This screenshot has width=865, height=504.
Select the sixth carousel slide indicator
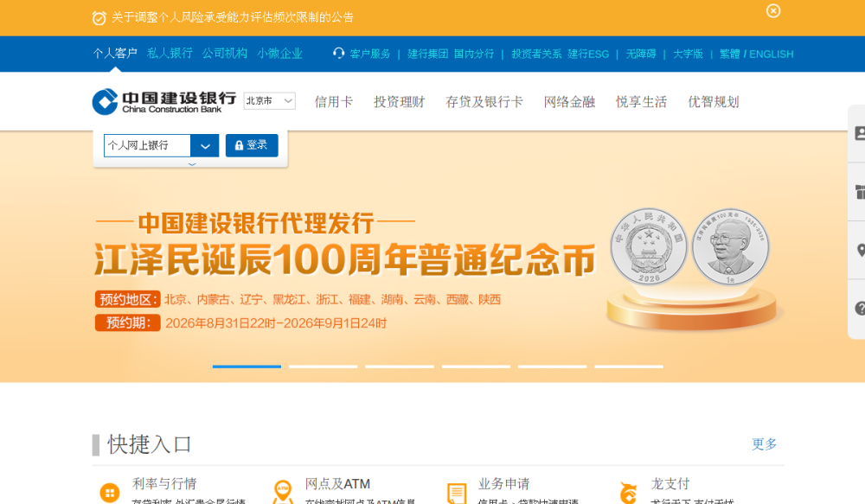point(629,367)
